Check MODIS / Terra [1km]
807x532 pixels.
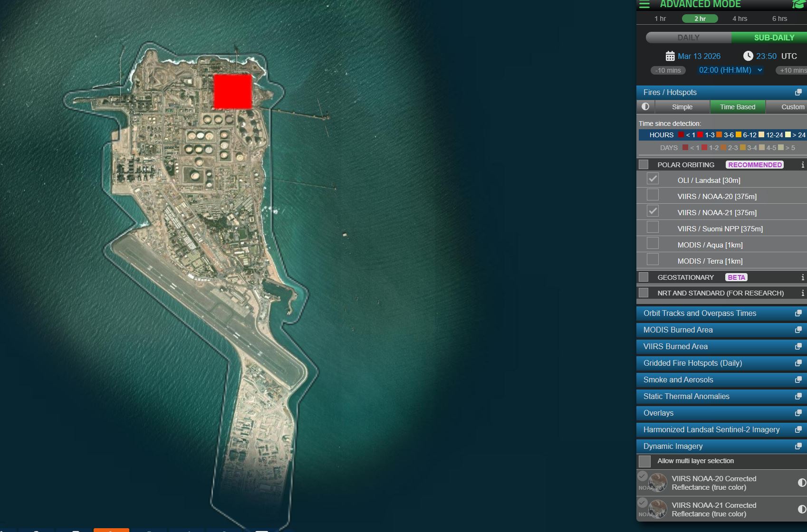(x=653, y=260)
